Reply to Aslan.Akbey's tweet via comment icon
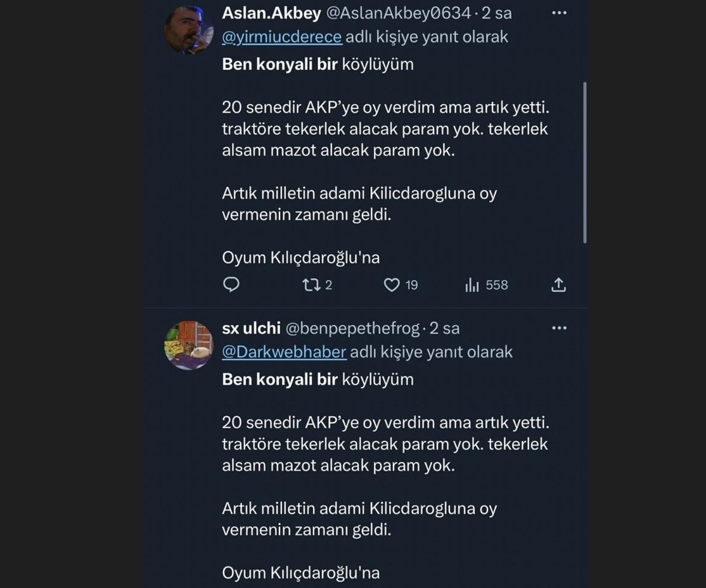Viewport: 706px width, 588px height. pos(231,285)
